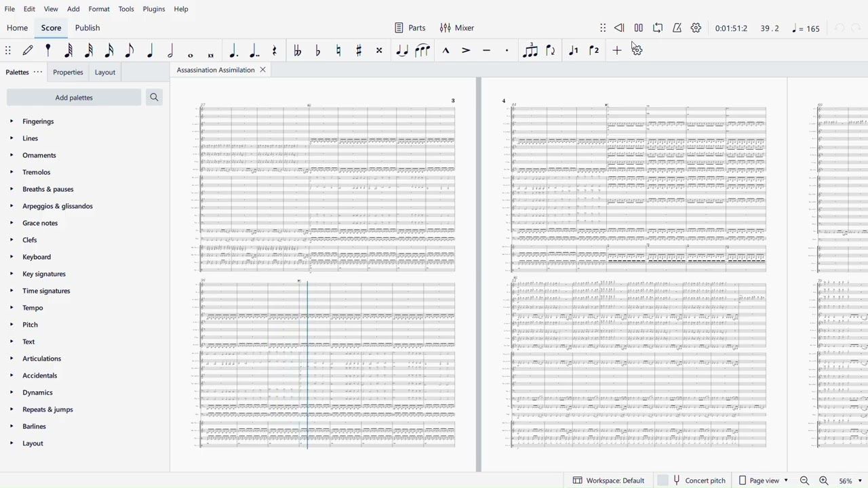
Task: Select the whole note duration
Action: tap(191, 54)
